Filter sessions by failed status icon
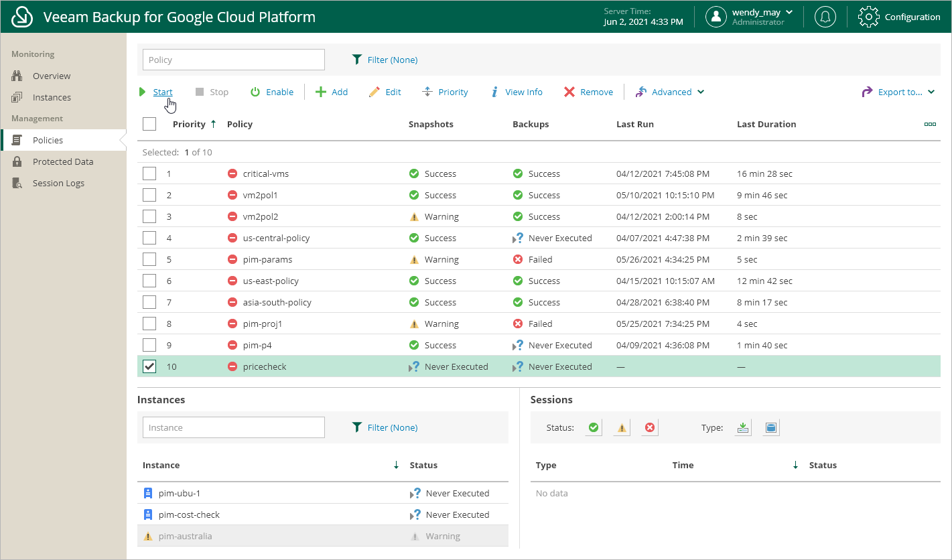The image size is (952, 560). 650,427
